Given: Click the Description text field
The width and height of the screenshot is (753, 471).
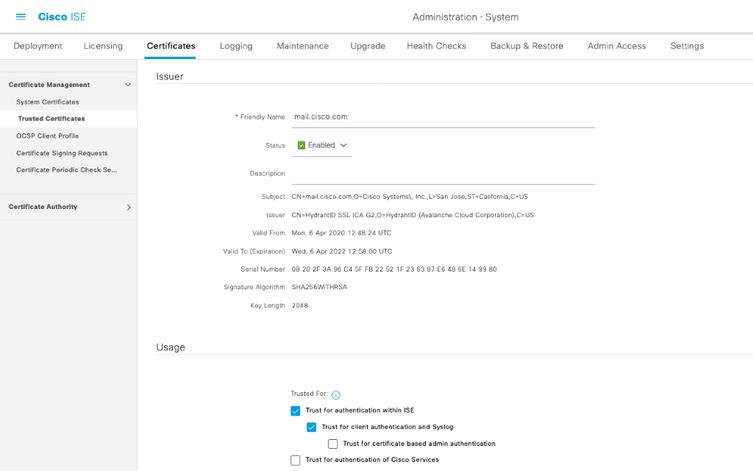Looking at the screenshot, I should coord(443,174).
